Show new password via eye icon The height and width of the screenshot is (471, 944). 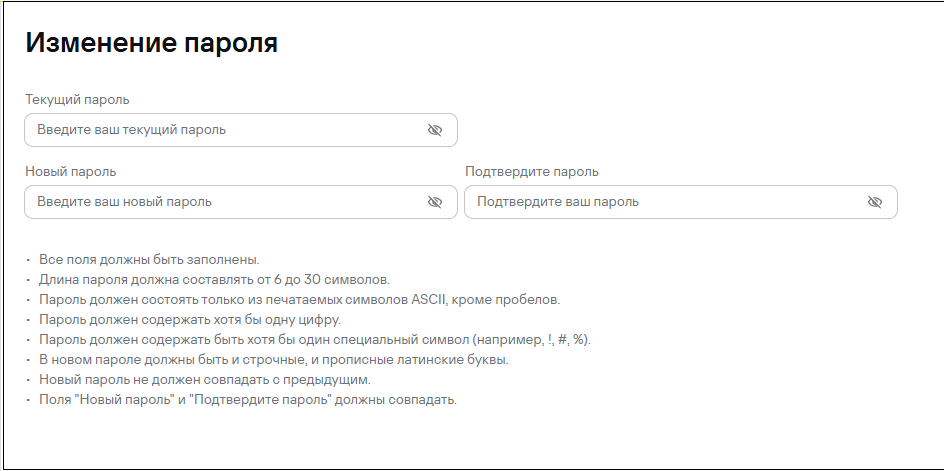[435, 202]
